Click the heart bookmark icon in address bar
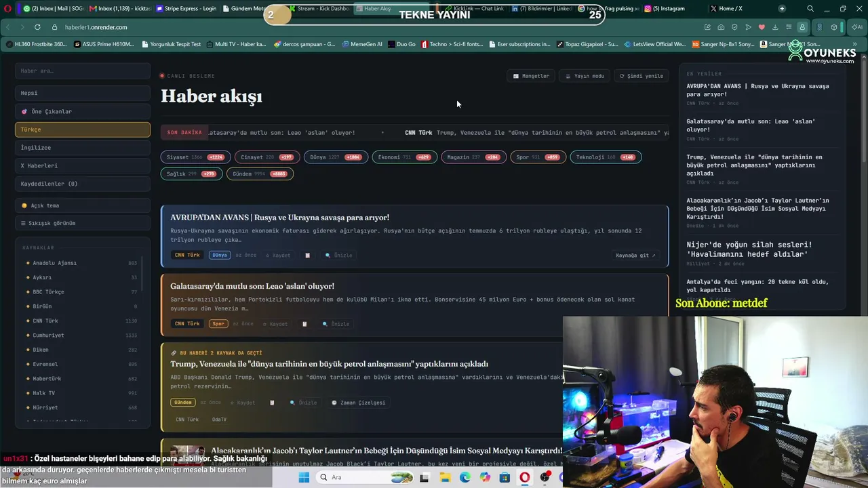The width and height of the screenshot is (868, 488). click(762, 27)
